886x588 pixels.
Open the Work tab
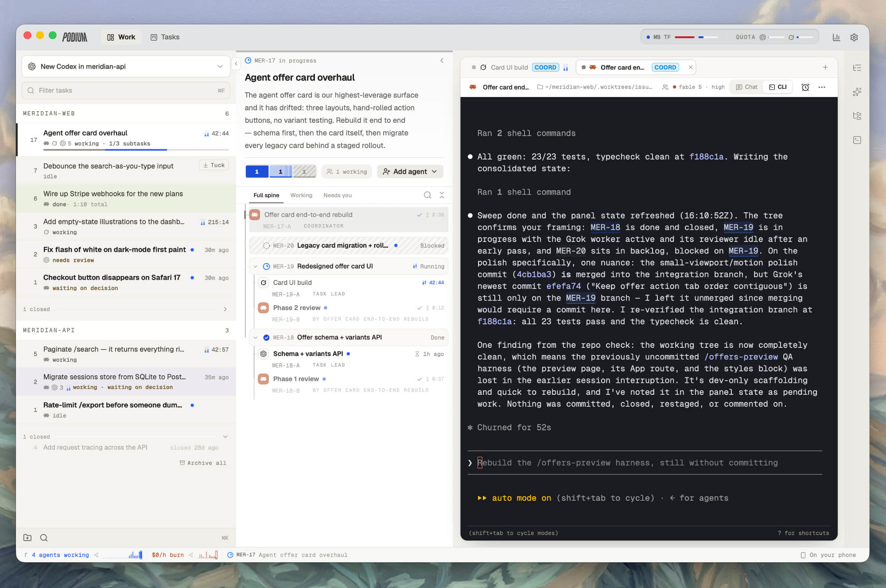click(x=121, y=37)
